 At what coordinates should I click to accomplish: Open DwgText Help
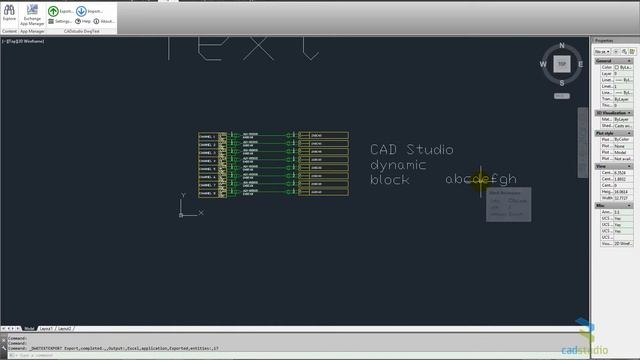(83, 21)
